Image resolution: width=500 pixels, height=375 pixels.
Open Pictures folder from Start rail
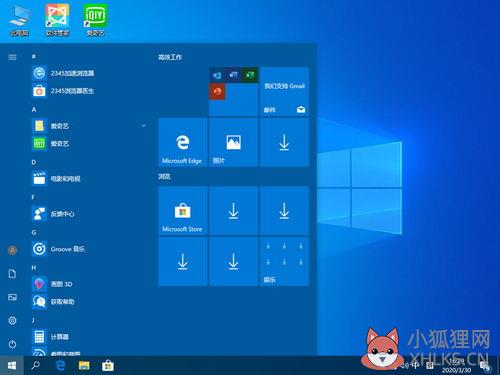point(12,297)
